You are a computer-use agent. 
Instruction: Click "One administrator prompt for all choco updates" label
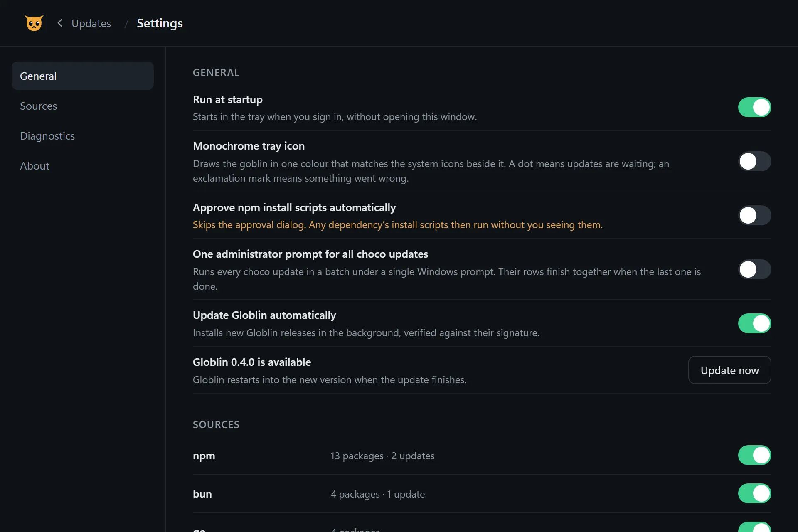point(310,254)
